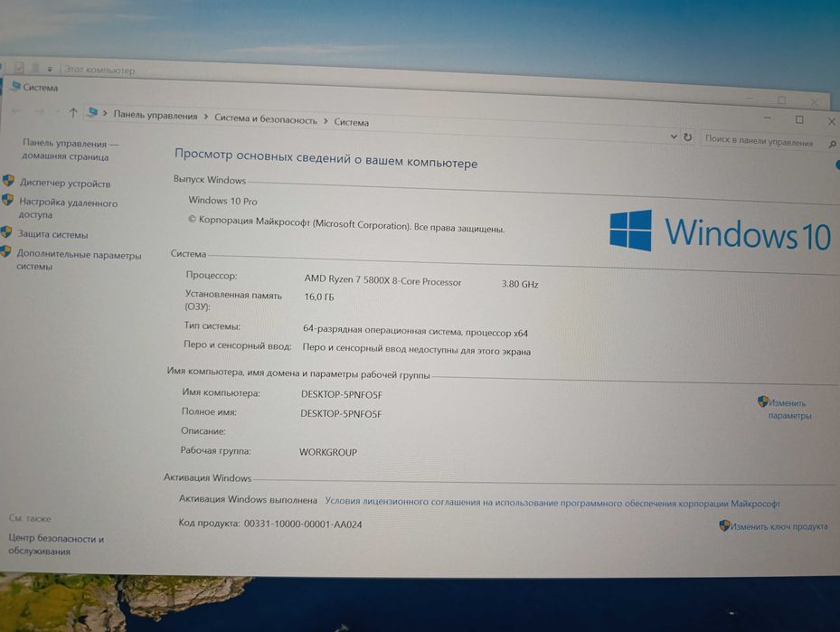
Task: Open Microsoft license agreement terms link
Action: (552, 503)
